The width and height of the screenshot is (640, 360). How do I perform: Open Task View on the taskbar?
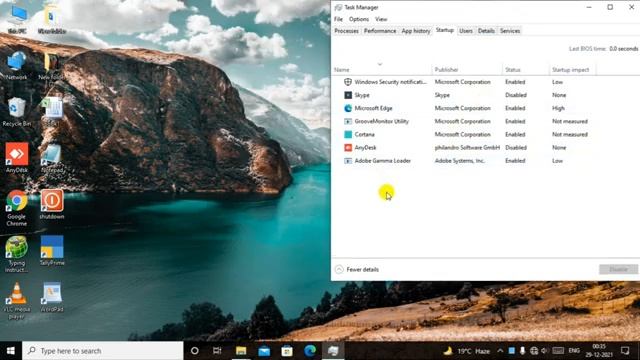pos(217,351)
